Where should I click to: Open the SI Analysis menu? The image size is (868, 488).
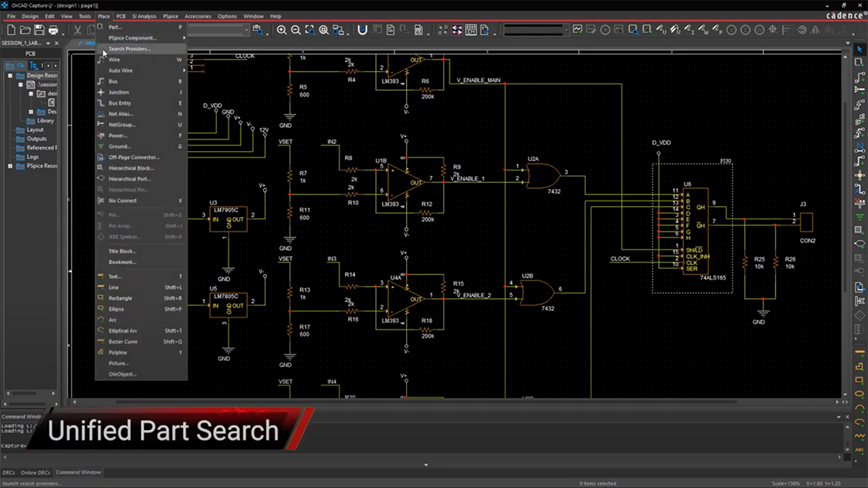point(144,16)
